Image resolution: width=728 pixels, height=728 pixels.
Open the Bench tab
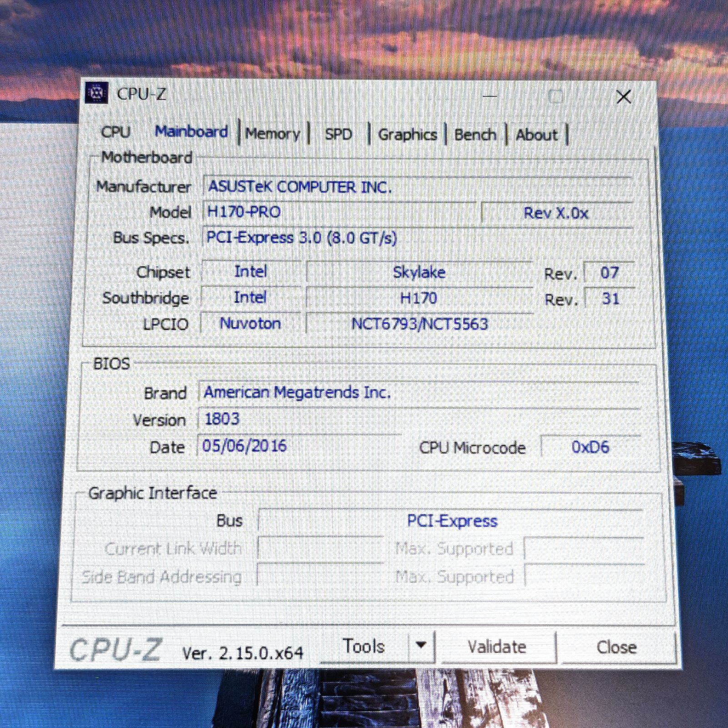(x=475, y=135)
